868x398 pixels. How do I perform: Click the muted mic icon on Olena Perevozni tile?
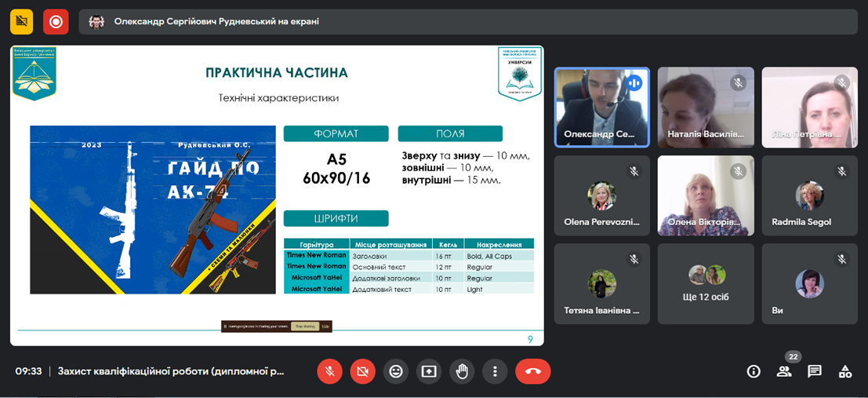click(634, 171)
